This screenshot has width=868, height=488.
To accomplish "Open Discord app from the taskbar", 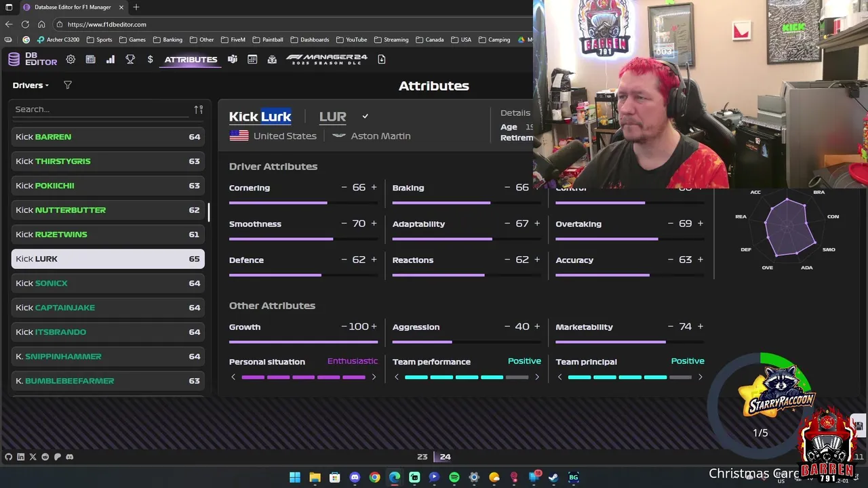I will [355, 477].
